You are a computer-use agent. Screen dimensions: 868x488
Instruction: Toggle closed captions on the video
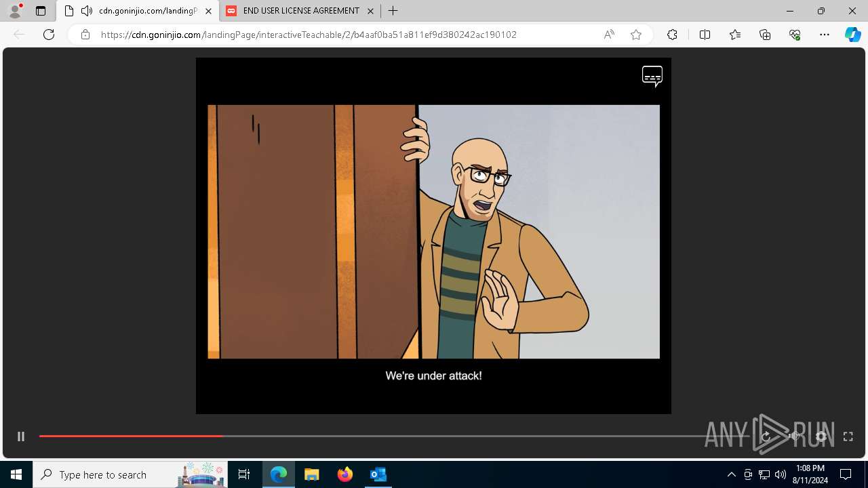(652, 77)
